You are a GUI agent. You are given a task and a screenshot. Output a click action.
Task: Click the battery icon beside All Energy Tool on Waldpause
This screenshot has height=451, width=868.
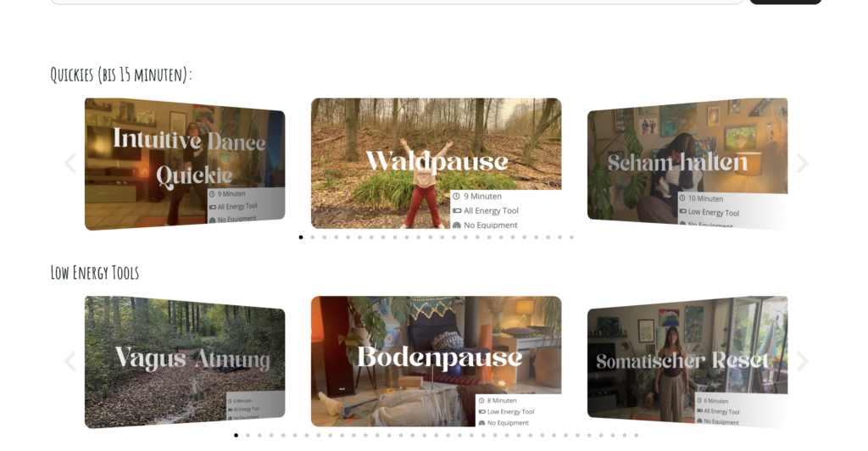point(457,211)
